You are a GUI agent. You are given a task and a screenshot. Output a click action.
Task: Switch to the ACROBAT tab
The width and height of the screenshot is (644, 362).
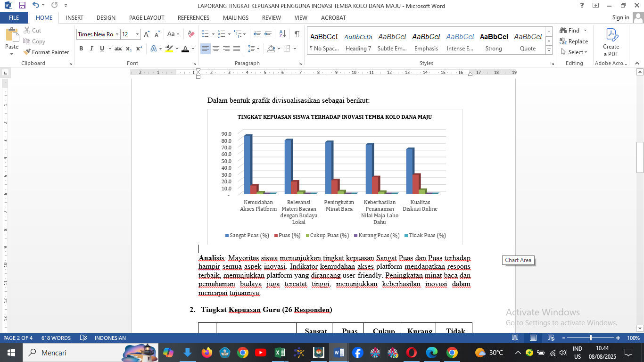pos(333,18)
